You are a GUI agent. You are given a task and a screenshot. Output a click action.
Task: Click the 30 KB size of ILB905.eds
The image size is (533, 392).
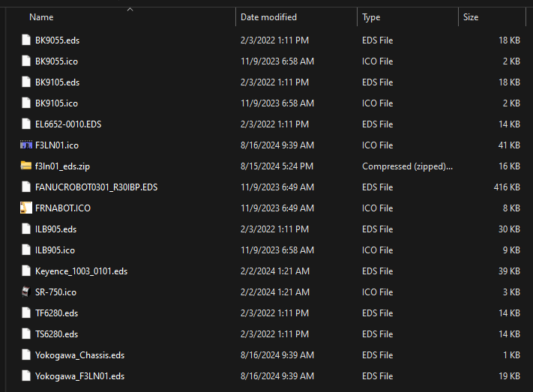[509, 229]
